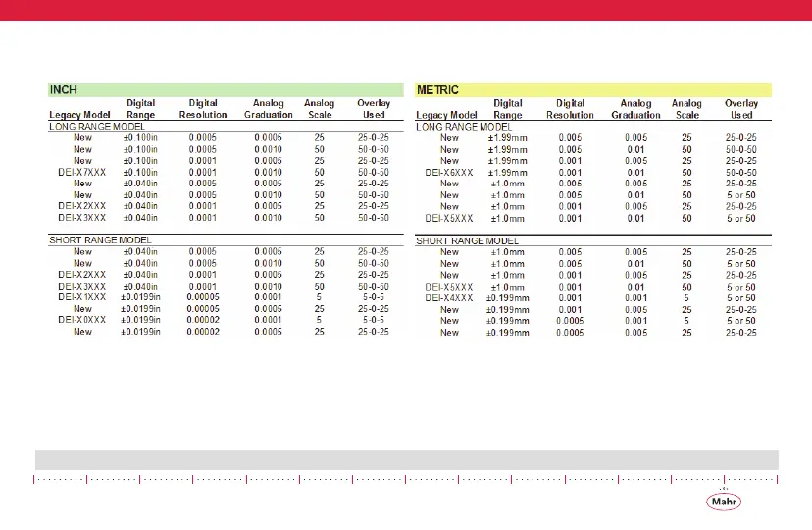This screenshot has height=530, width=812.
Task: Select LONG RANGE MODEL label in METRIC table
Action: pos(464,127)
